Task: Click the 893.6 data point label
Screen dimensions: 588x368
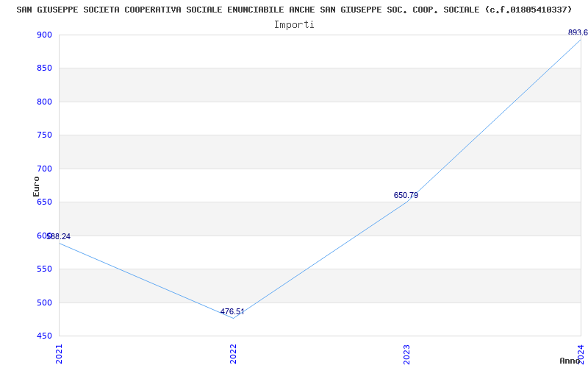Action: click(578, 32)
